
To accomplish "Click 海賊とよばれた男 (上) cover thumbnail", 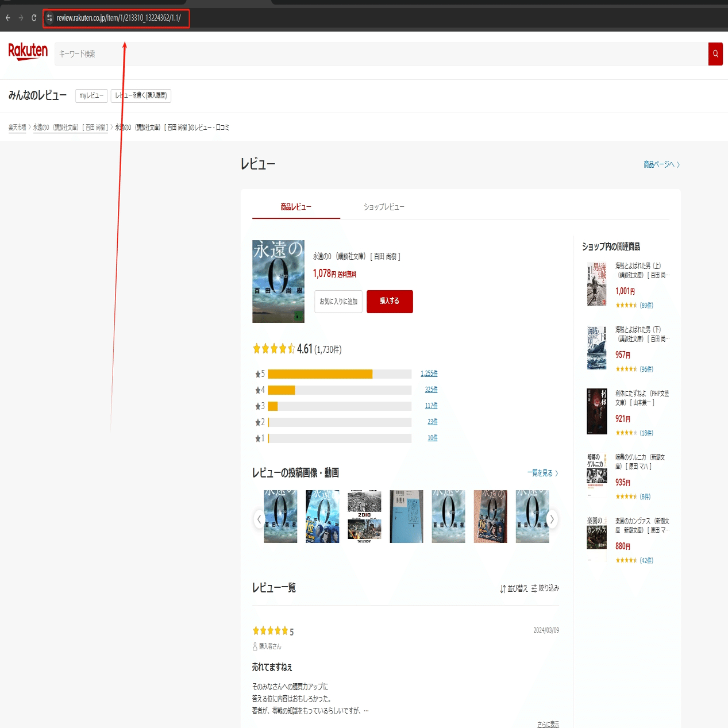I will (597, 284).
